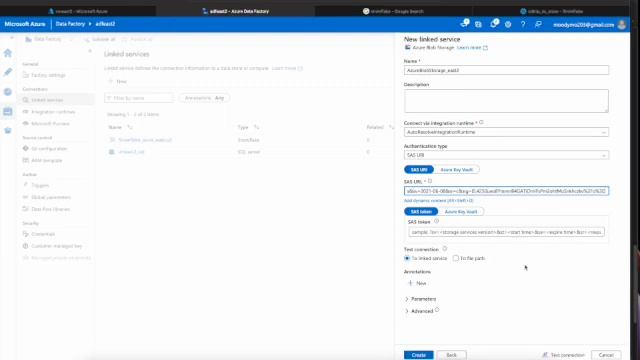Open the help question mark icon

tap(523, 24)
